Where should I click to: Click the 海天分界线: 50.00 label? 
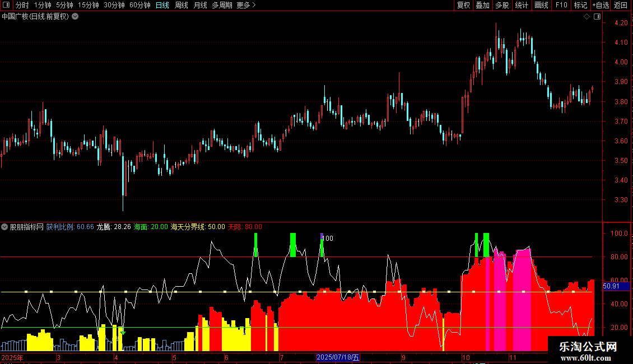(x=198, y=227)
